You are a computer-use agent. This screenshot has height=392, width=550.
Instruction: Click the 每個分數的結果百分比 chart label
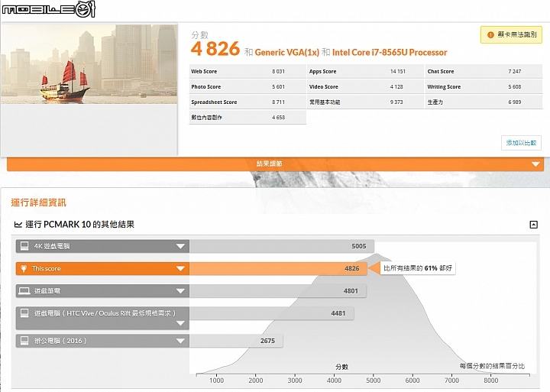click(x=492, y=366)
